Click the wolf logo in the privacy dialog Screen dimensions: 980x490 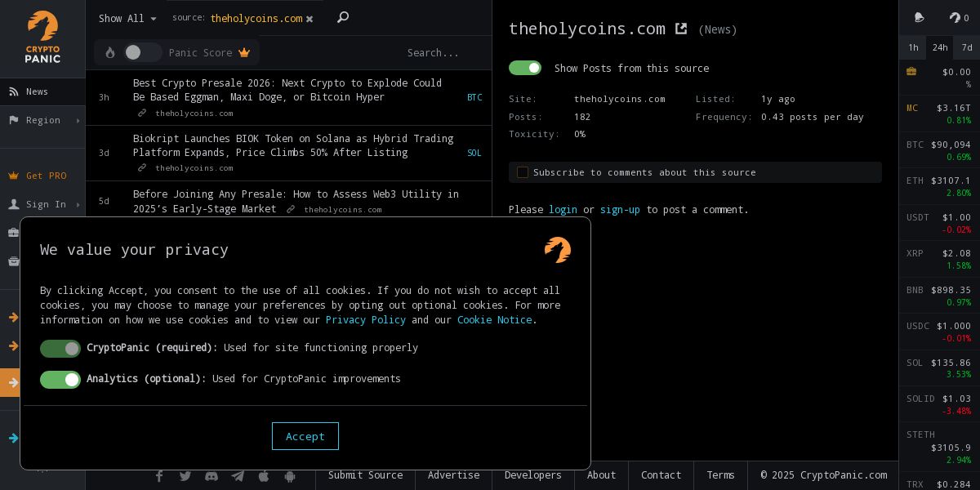click(x=558, y=250)
